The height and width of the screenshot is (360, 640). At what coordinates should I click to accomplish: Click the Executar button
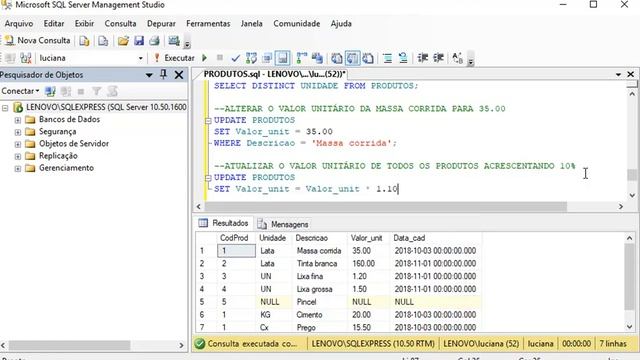click(x=174, y=58)
